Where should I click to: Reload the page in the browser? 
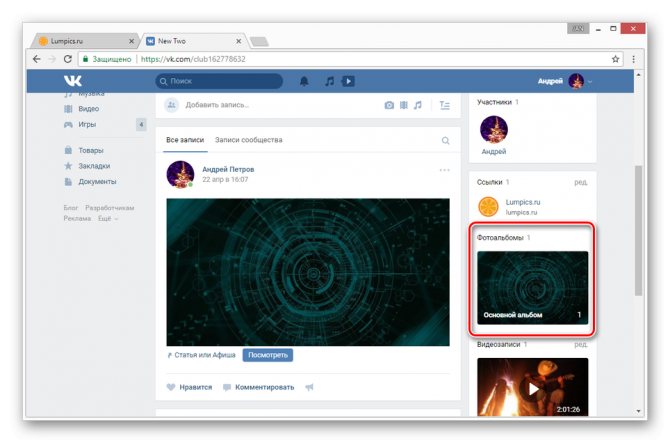(x=68, y=59)
